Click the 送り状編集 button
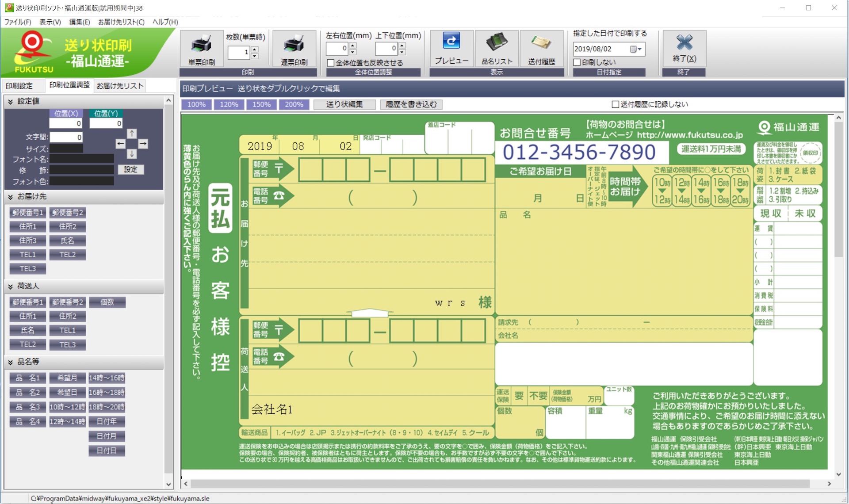The width and height of the screenshot is (849, 504). tap(344, 104)
